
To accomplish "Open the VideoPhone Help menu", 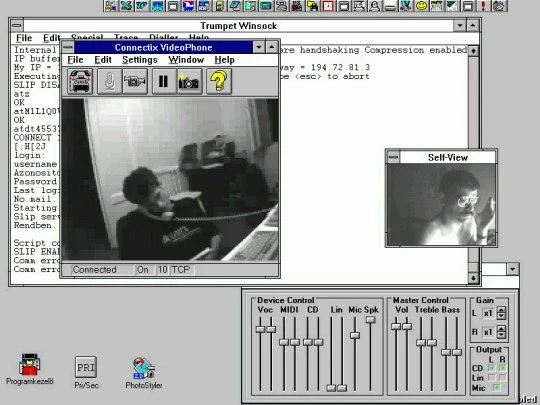I will [x=224, y=60].
